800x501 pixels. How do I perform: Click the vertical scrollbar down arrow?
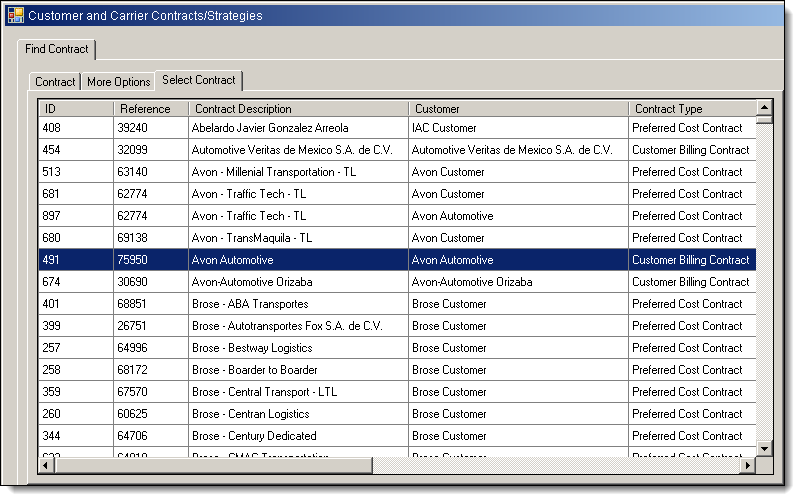click(x=764, y=448)
